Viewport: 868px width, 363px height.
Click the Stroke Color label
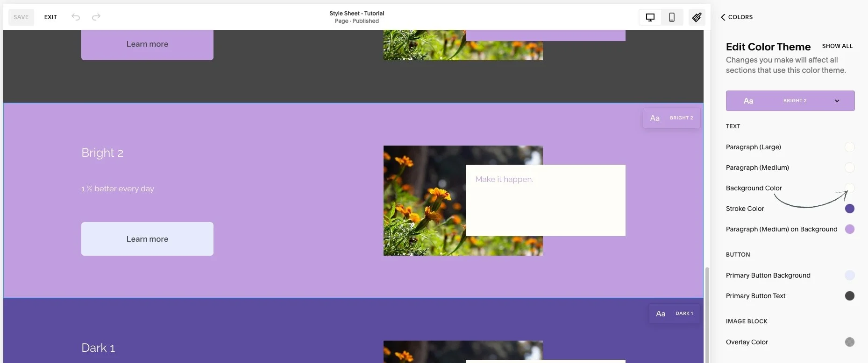pyautogui.click(x=745, y=209)
